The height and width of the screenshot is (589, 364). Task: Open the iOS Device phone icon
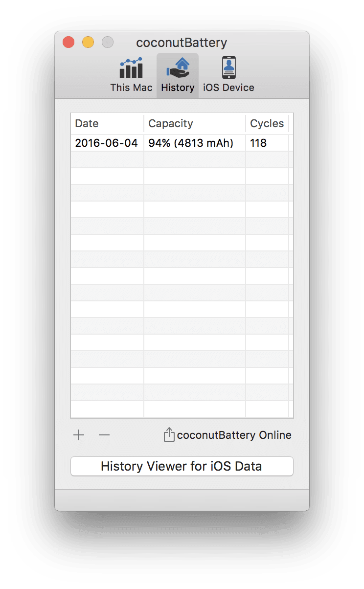(x=228, y=68)
